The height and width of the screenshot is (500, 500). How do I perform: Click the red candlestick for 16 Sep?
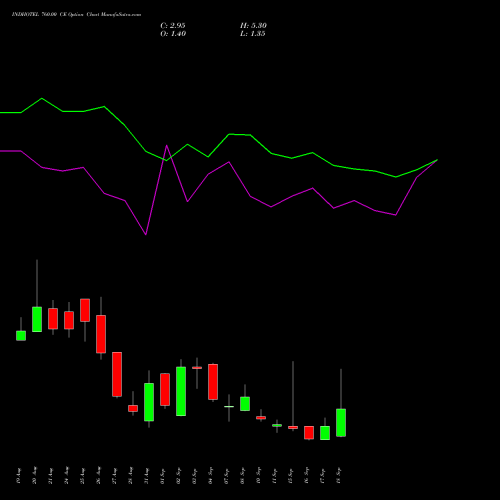click(309, 433)
